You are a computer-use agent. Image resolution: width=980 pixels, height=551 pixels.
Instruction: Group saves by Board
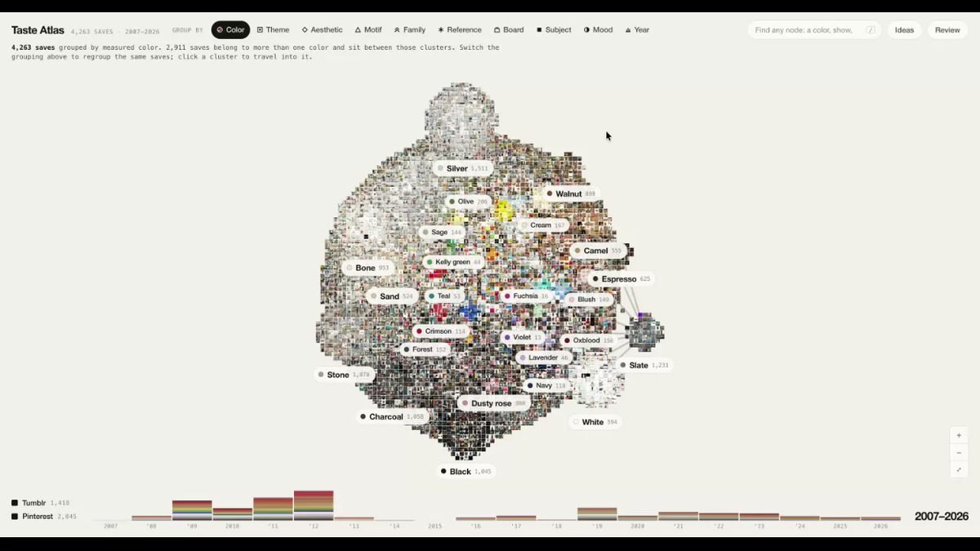pyautogui.click(x=509, y=30)
